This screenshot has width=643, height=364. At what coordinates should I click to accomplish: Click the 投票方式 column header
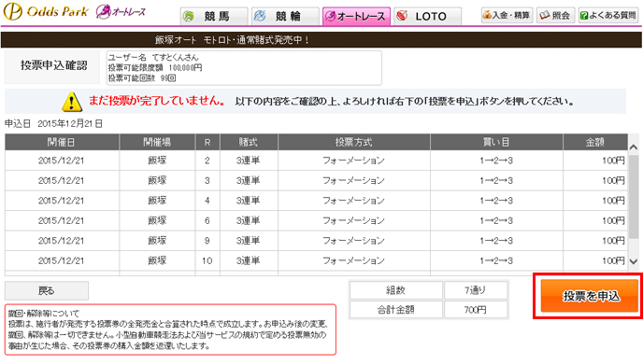tap(353, 142)
